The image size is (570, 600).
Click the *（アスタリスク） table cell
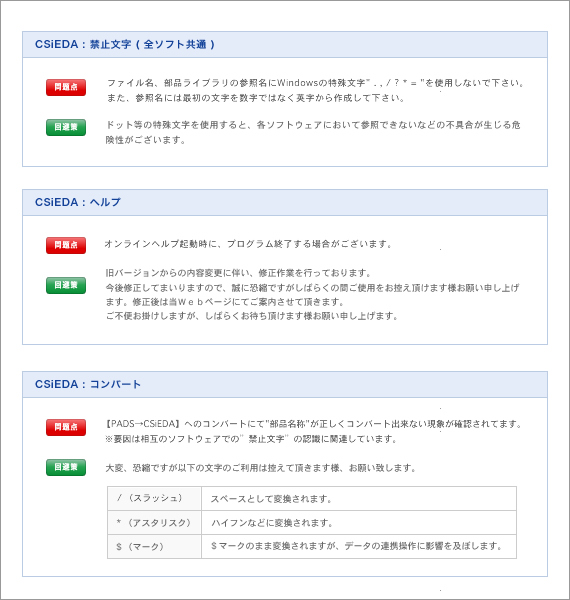(x=155, y=523)
